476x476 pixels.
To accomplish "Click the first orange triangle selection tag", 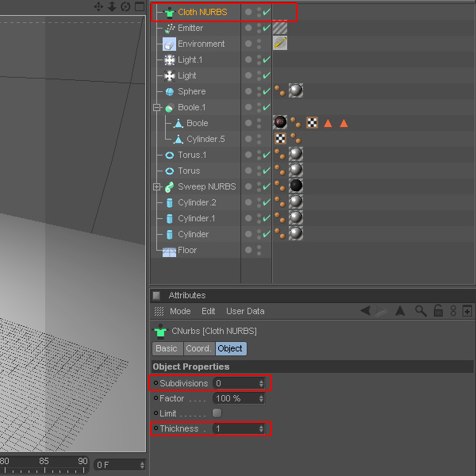I will (328, 123).
